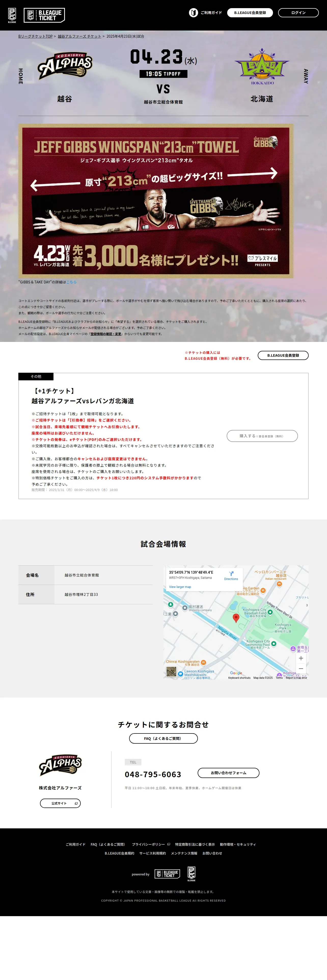The width and height of the screenshot is (327, 980).
Task: Open map Keyboard shortcuts
Action: point(239,678)
